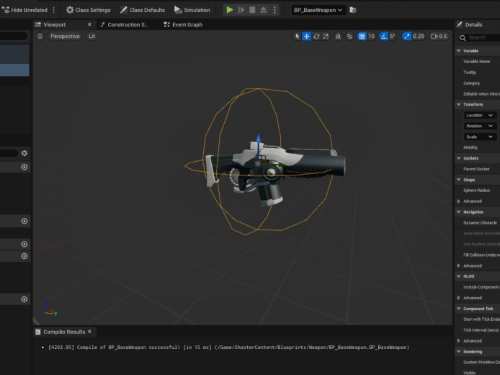Adjust the camera speed control in viewport toolbar
500x375 pixels.
coord(439,36)
